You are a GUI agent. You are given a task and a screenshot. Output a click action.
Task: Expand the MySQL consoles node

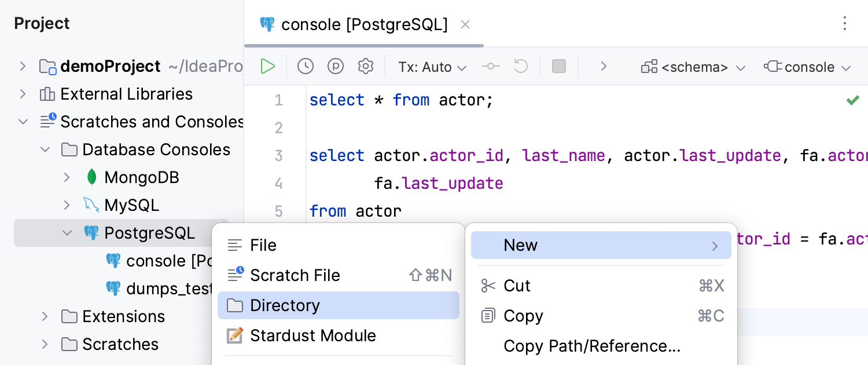(x=67, y=205)
